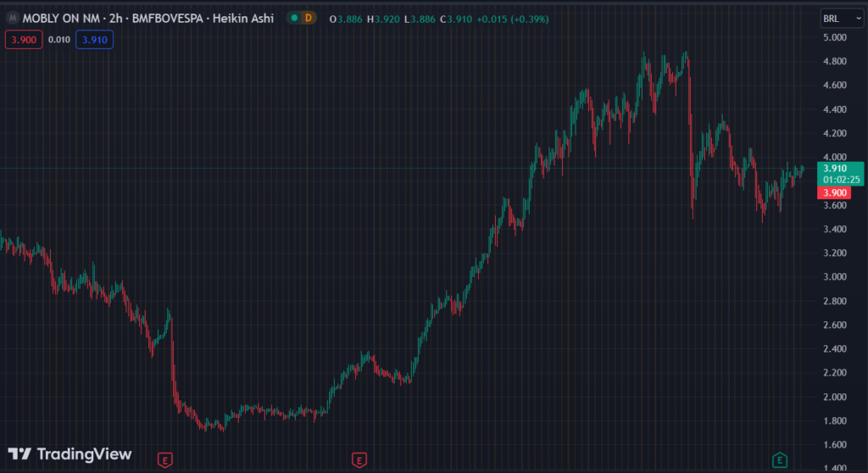Viewport: 868px width, 473px height.
Task: Click the 2.000 price scale label
Action: [835, 397]
